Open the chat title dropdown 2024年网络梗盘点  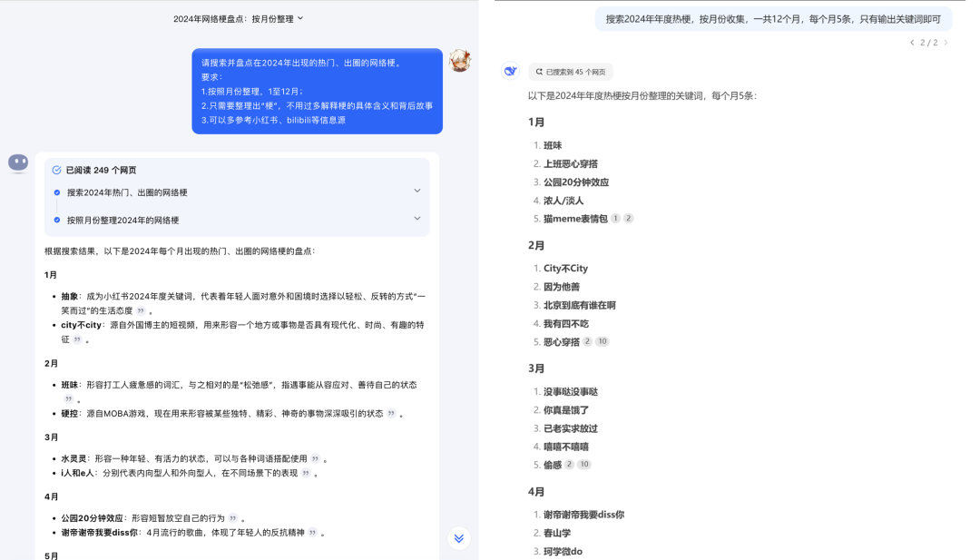238,19
